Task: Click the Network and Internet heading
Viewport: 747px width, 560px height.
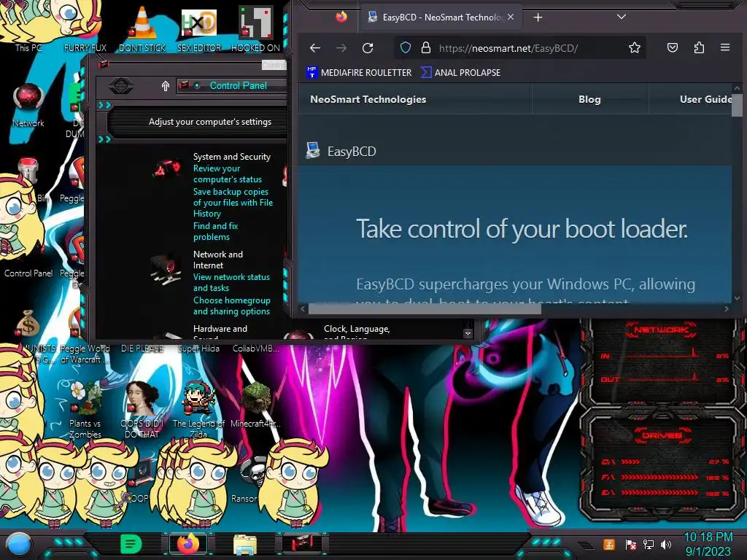Action: [217, 260]
